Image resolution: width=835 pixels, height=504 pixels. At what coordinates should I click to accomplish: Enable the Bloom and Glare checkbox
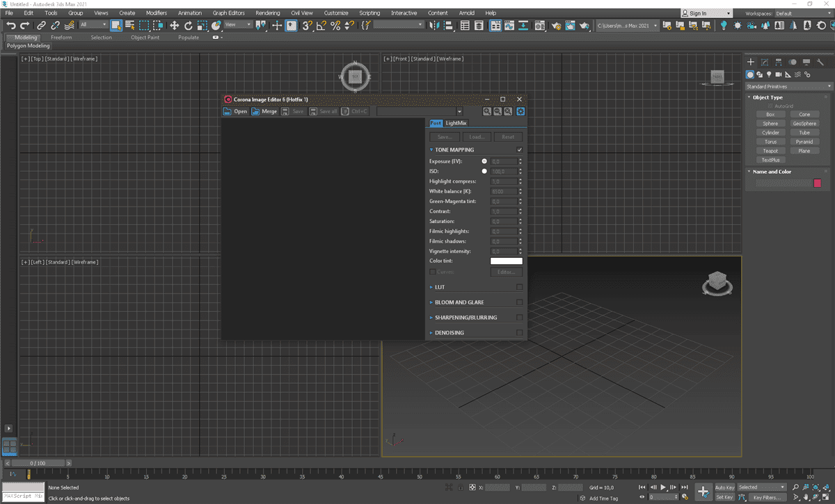(520, 302)
